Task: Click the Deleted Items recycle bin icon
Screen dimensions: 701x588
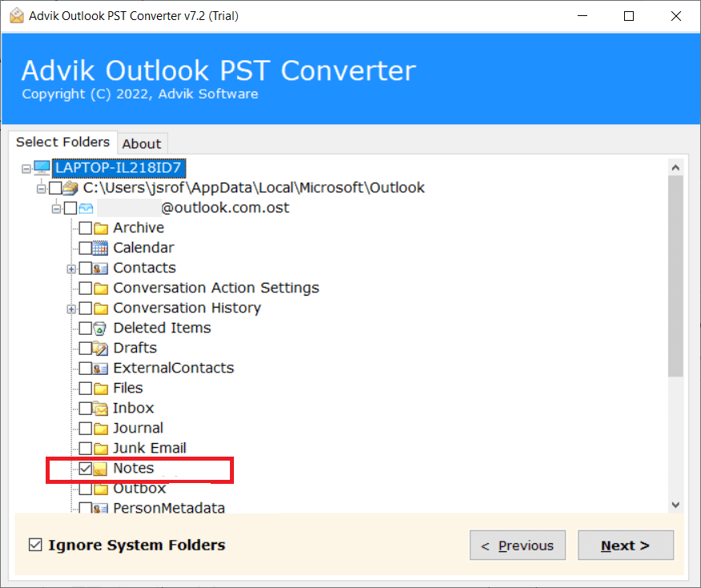Action: (100, 328)
